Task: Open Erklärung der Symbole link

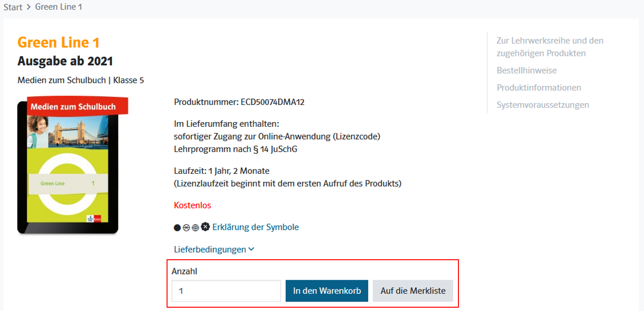Action: 255,227
